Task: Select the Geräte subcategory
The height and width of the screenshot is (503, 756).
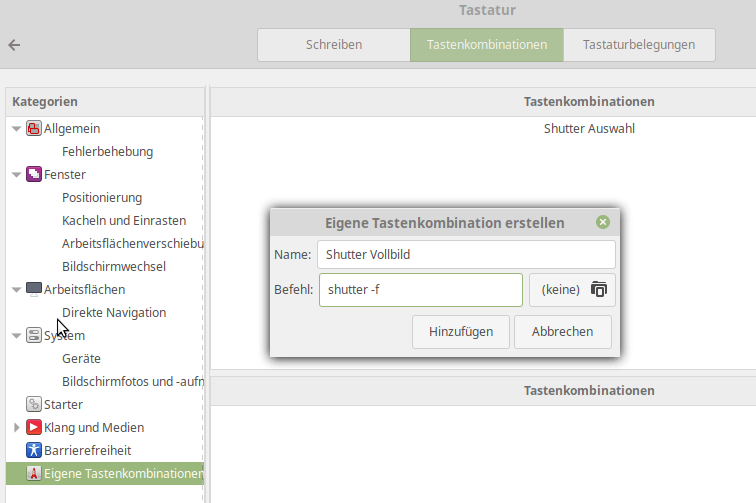Action: click(81, 359)
